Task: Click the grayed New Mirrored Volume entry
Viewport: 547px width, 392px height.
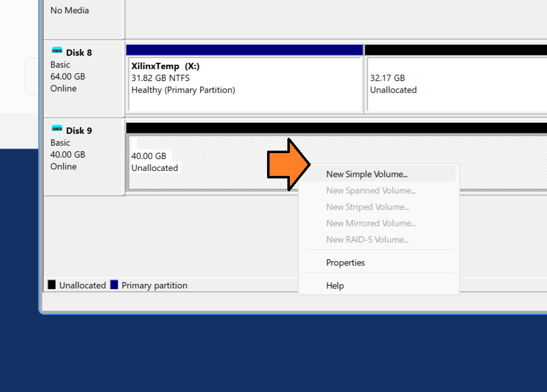Action: pos(371,224)
